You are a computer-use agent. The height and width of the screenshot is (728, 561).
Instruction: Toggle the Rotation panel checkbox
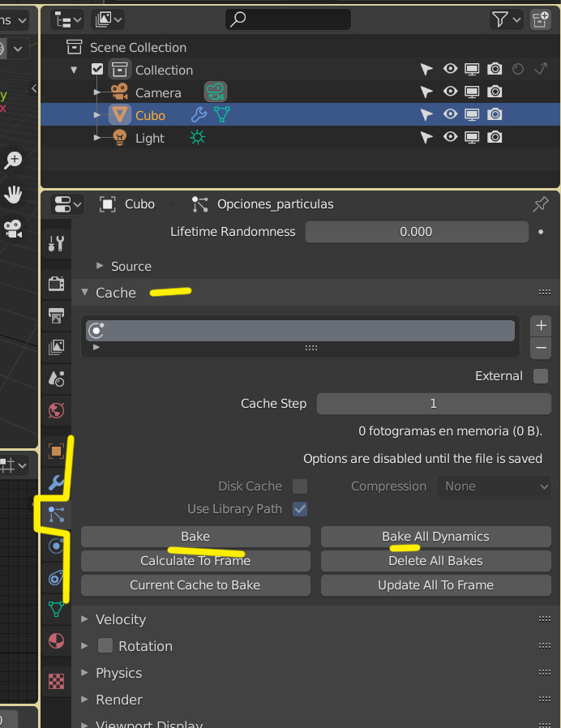tap(105, 646)
